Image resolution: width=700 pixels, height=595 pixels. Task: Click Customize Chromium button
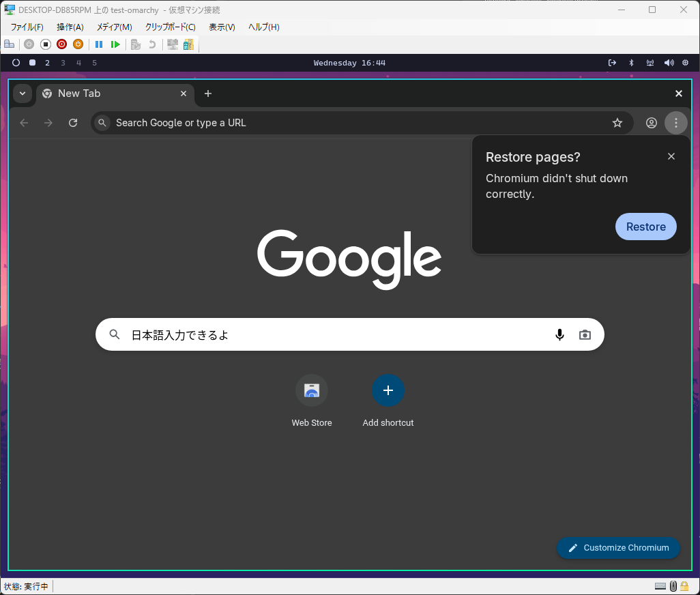pos(618,548)
